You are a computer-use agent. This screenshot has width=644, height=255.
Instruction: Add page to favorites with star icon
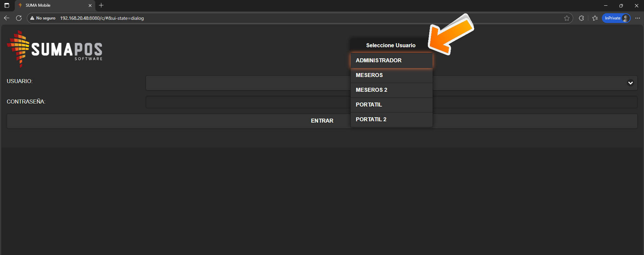567,18
